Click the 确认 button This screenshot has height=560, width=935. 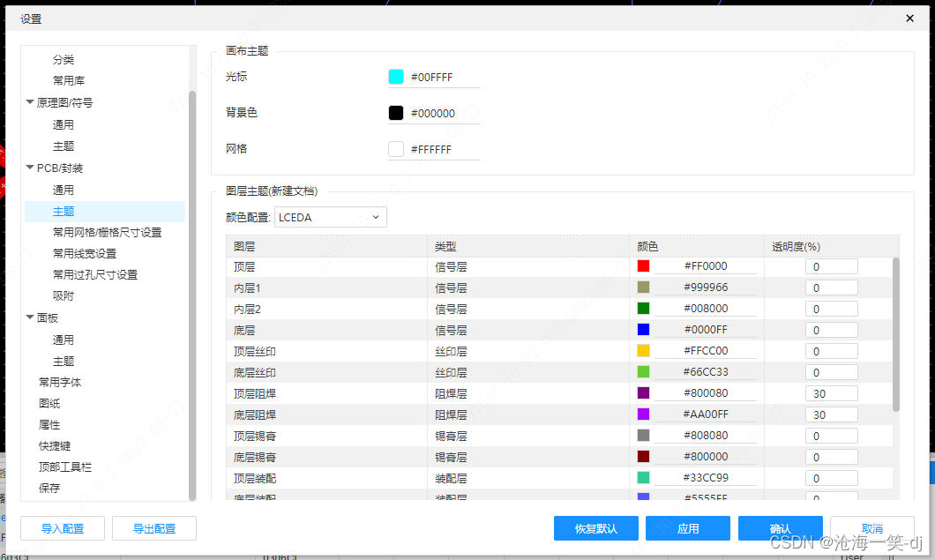pyautogui.click(x=780, y=528)
